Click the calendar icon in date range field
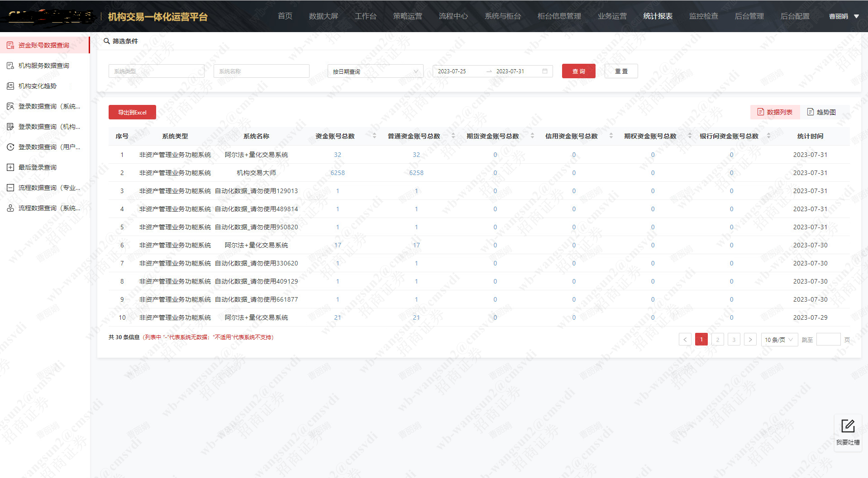The width and height of the screenshot is (868, 478). point(545,71)
